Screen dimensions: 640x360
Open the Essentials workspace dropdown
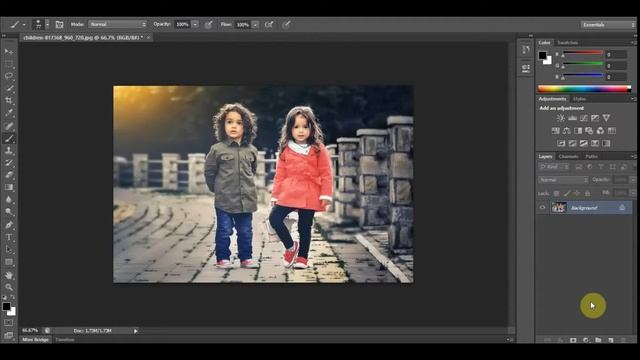[608, 25]
